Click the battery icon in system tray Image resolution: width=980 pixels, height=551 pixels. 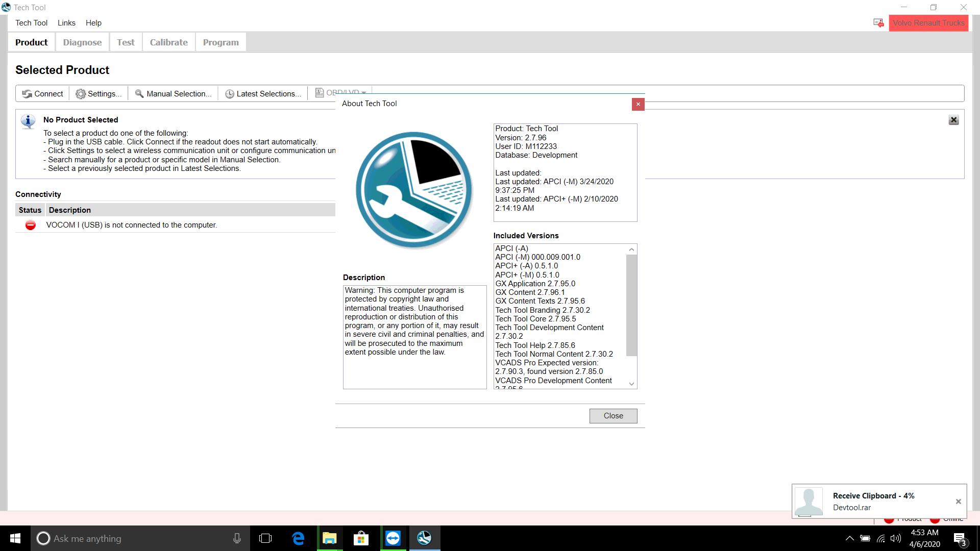click(865, 538)
